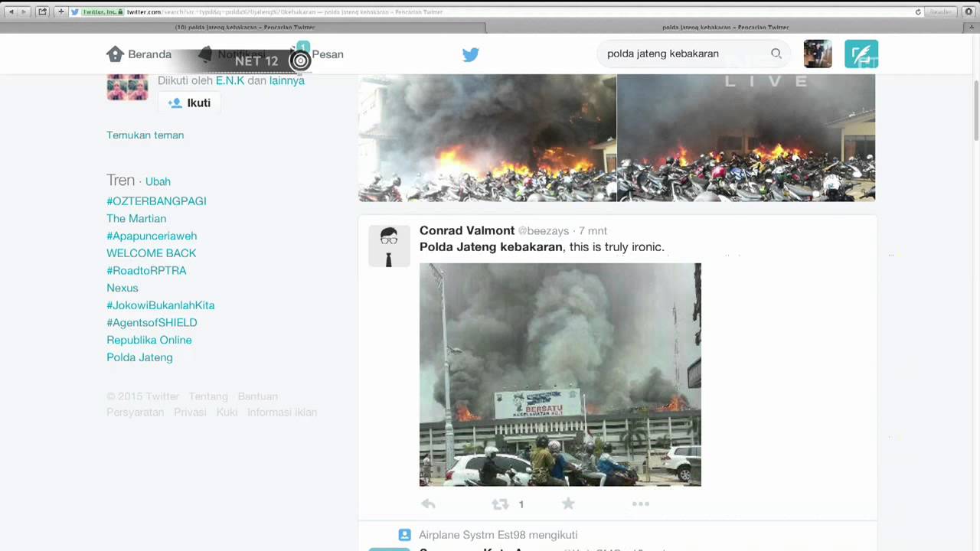Open Republika Online trend

tap(149, 340)
